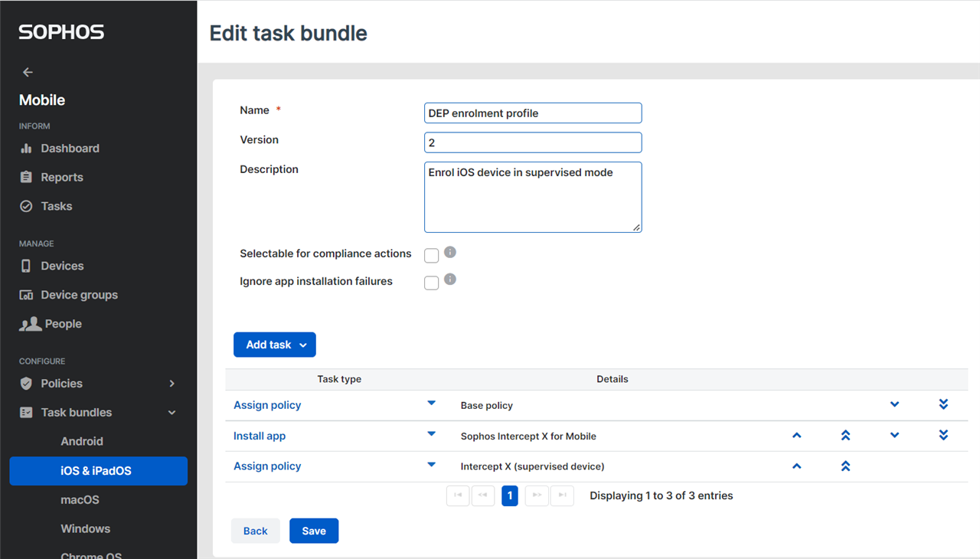Go to first page of entries
Screen dimensions: 980x559
458,495
